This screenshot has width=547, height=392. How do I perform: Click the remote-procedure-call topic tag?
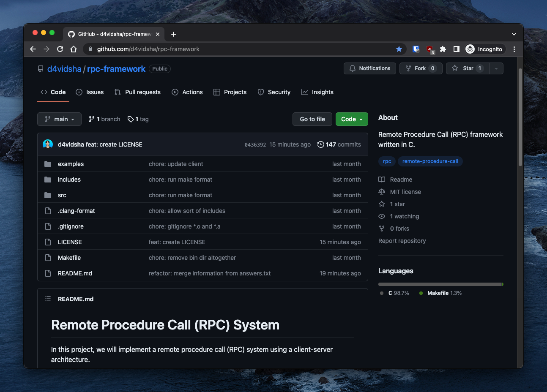tap(430, 161)
